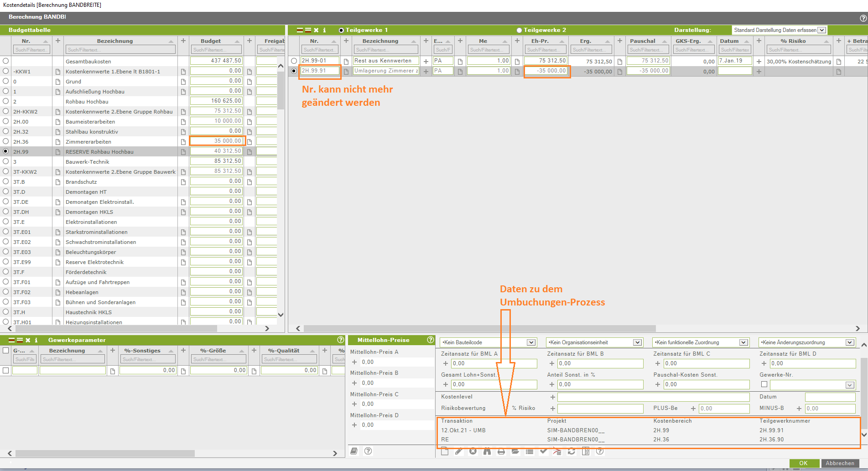The width and height of the screenshot is (868, 471).
Task: Click the Budgettabelle horizontal scrollbar
Action: click(x=114, y=328)
